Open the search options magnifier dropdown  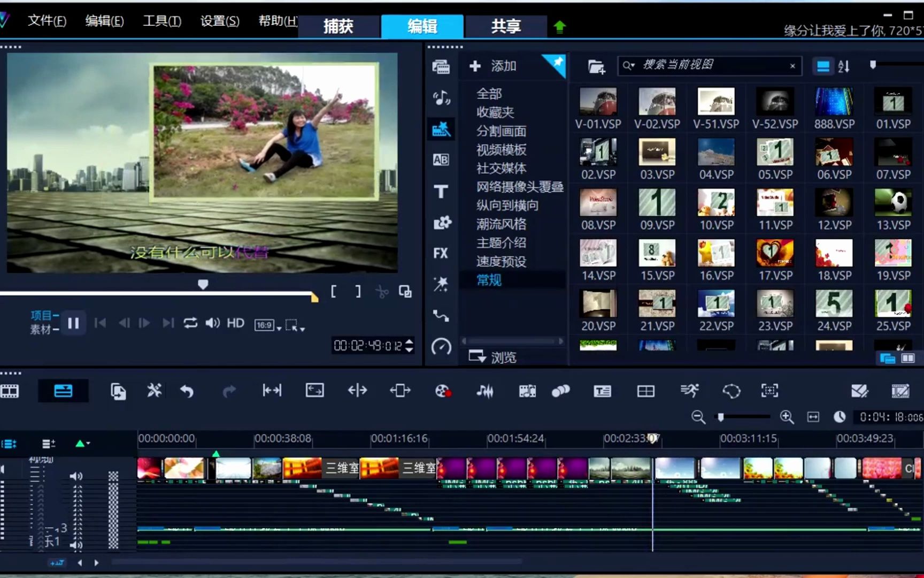(x=628, y=66)
